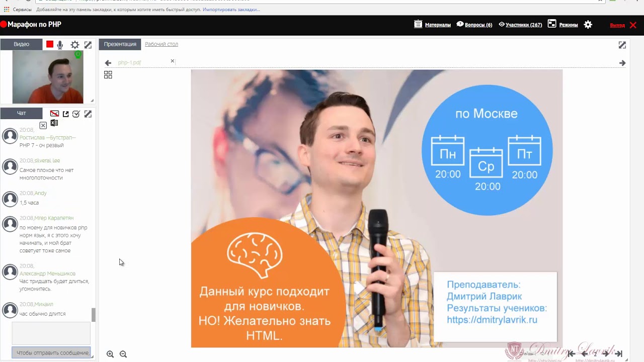Expand presentation area to fullscreen
The height and width of the screenshot is (362, 644).
622,45
